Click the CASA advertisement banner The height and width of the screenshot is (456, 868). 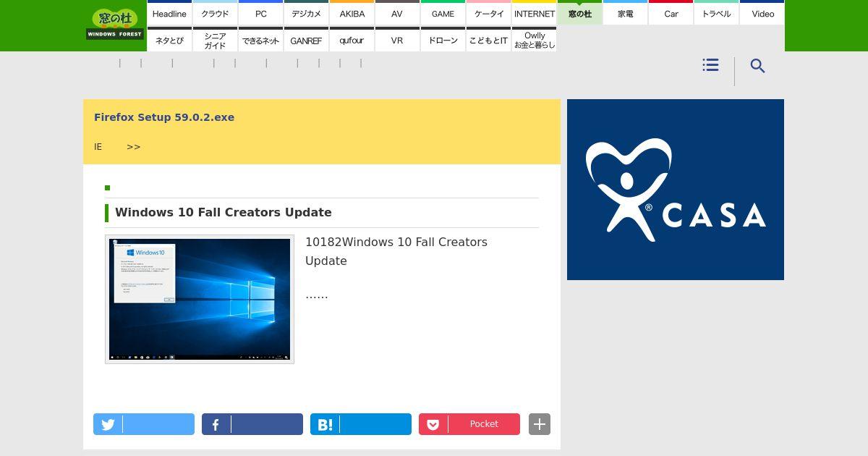tap(676, 190)
